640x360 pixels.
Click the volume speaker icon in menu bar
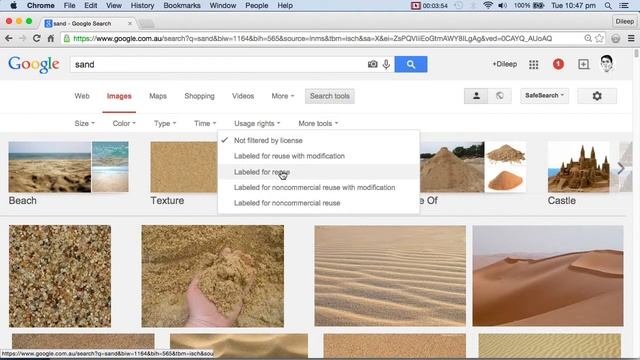point(502,5)
